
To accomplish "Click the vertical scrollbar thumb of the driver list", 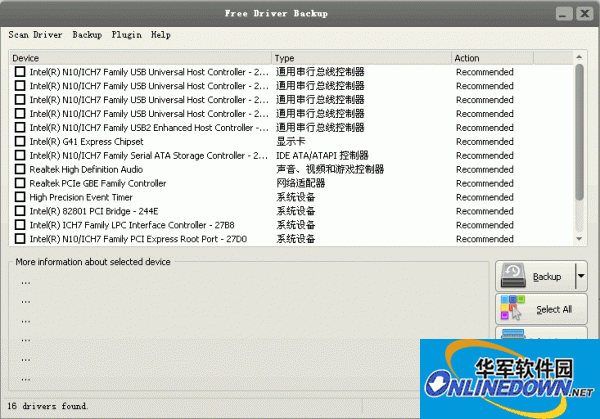I will pos(579,132).
